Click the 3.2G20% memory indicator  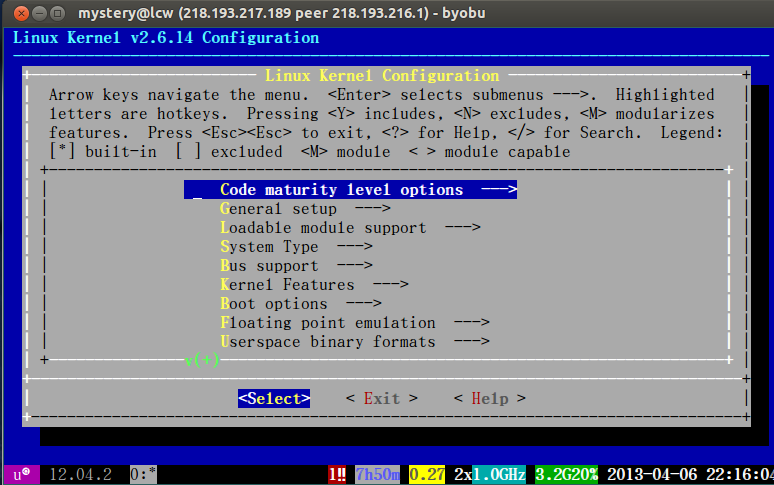(566, 475)
